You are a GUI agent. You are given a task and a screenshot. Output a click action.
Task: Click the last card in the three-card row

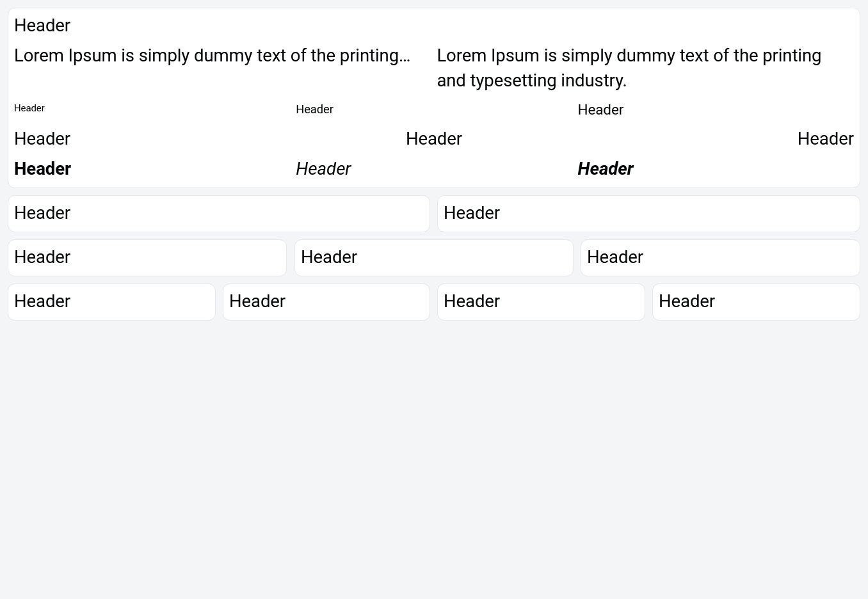click(x=719, y=258)
